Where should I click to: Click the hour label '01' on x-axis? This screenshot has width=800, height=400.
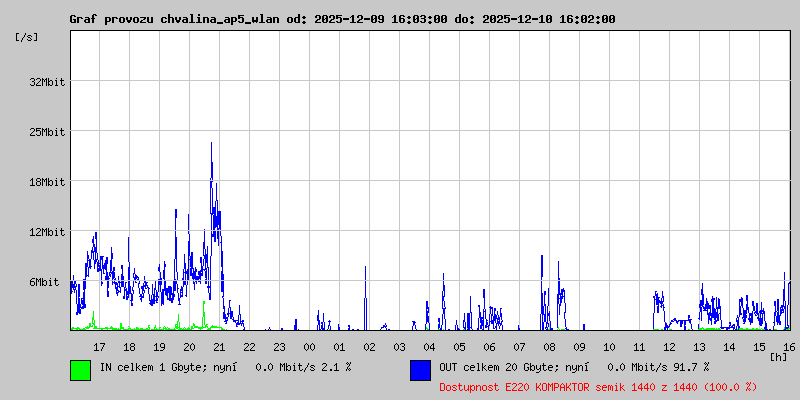[339, 347]
